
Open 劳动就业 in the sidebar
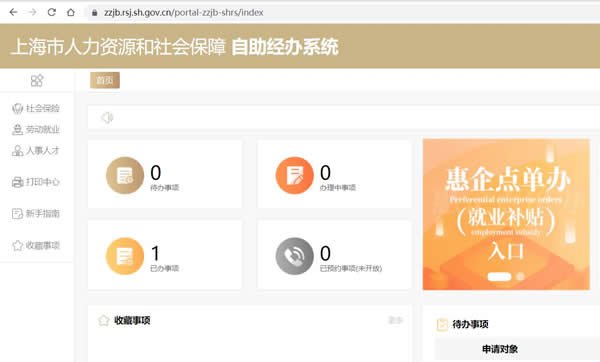coord(36,130)
